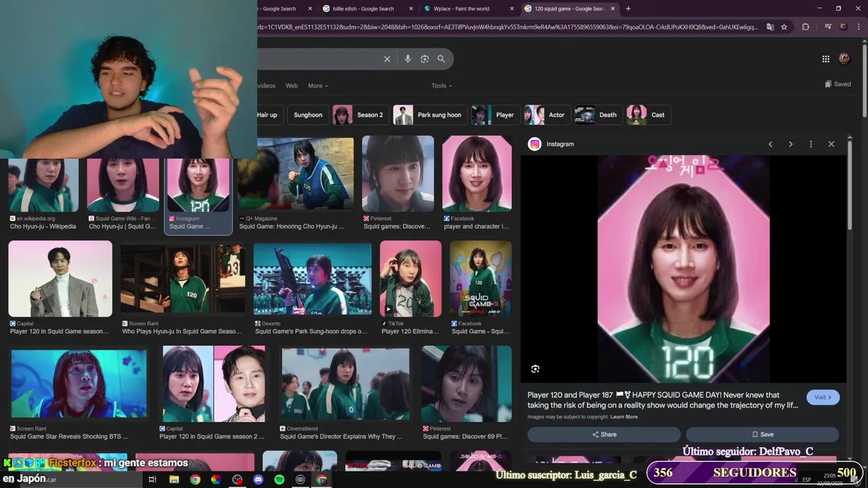Switch to the billie eilish Google Search tab
The image size is (868, 488).
point(363,9)
